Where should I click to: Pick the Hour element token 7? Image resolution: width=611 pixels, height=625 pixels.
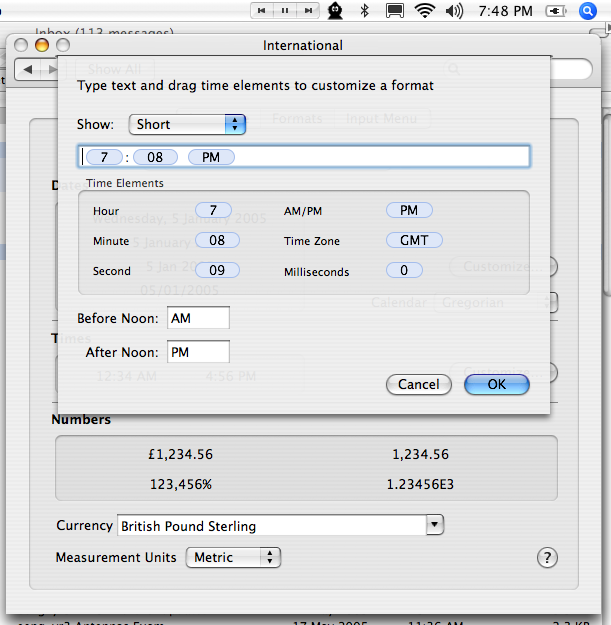point(213,210)
